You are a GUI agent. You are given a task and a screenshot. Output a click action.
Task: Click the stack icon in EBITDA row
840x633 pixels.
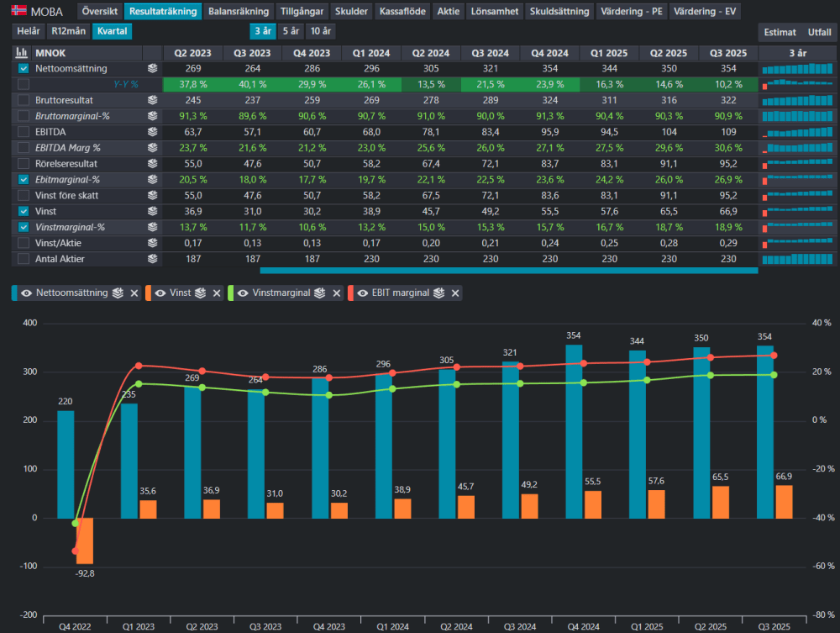(x=153, y=132)
